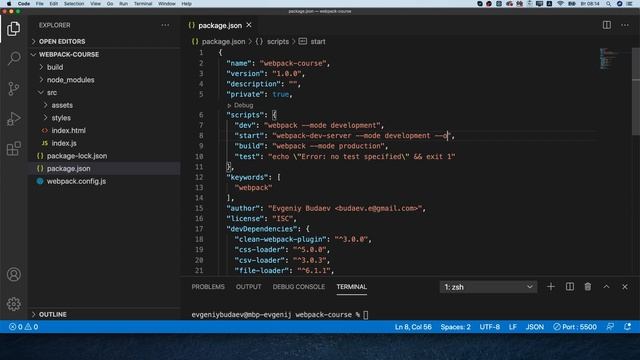Click the Port : 5500 Live Server status
Image resolution: width=640 pixels, height=360 pixels.
[575, 327]
